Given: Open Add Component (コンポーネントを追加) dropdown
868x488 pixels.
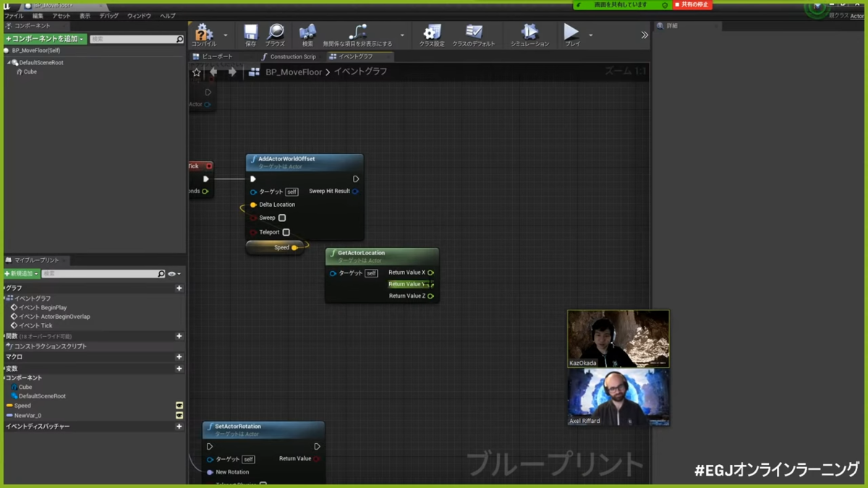Looking at the screenshot, I should coord(45,39).
